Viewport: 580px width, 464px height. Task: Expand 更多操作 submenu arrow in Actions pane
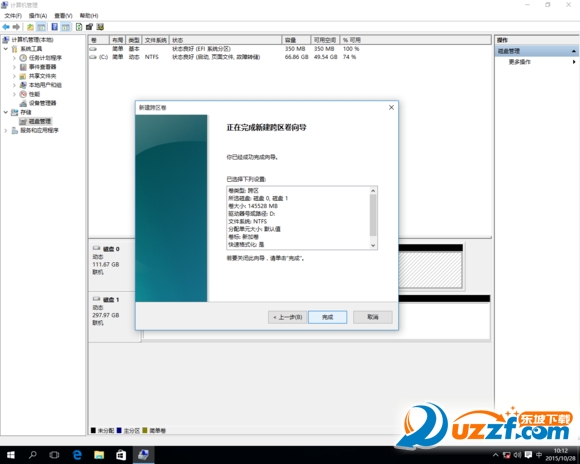(x=574, y=62)
